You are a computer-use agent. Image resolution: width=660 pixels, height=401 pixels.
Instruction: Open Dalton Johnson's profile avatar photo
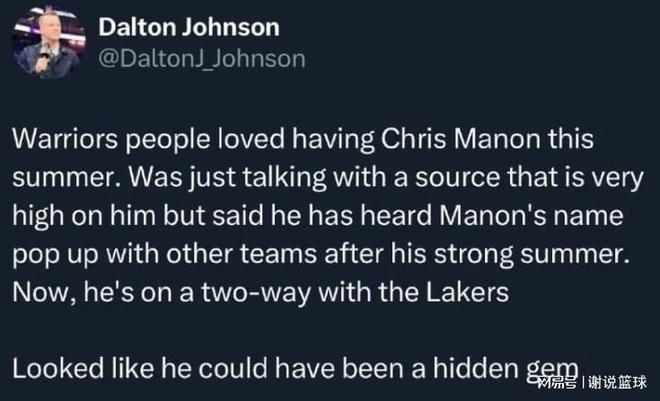click(49, 42)
